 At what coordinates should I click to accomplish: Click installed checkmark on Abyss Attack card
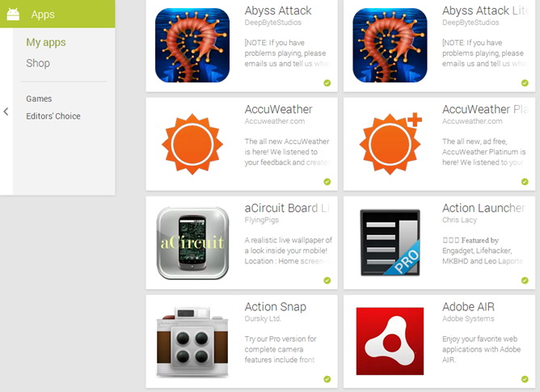[327, 82]
